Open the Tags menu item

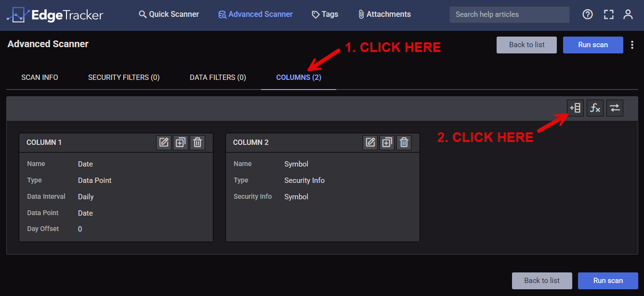click(325, 14)
